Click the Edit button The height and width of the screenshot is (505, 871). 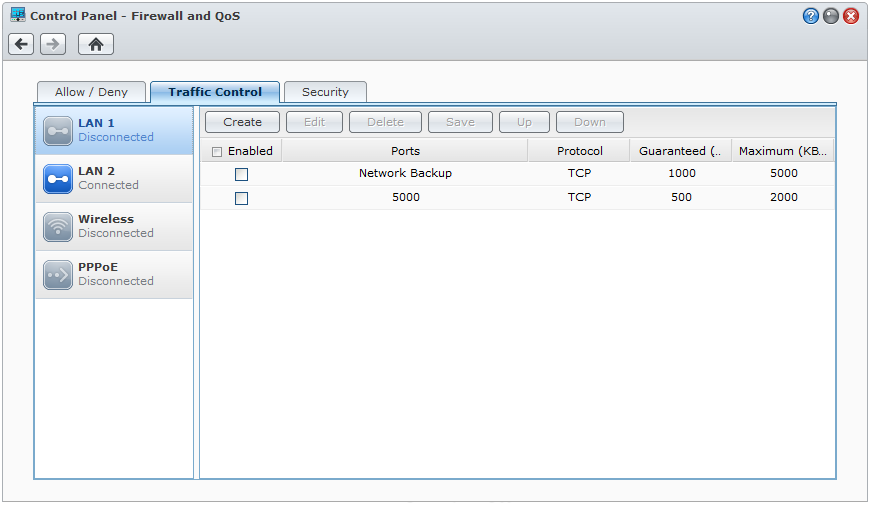(x=314, y=122)
